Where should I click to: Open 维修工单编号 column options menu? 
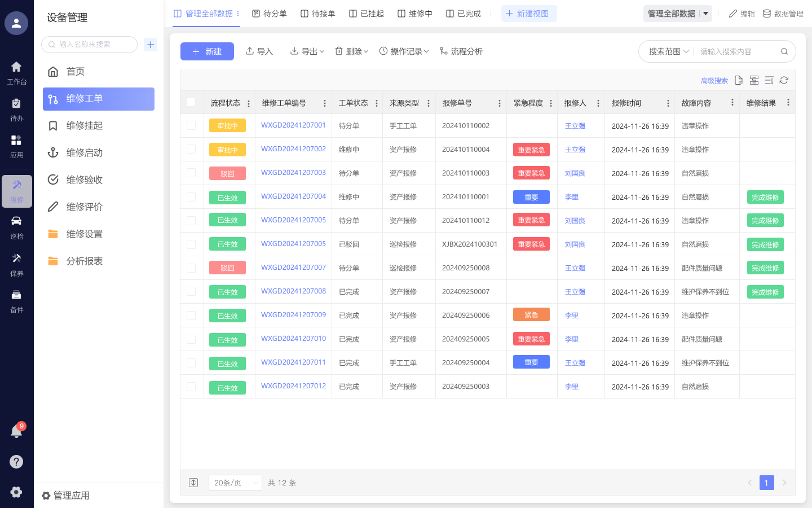(325, 103)
